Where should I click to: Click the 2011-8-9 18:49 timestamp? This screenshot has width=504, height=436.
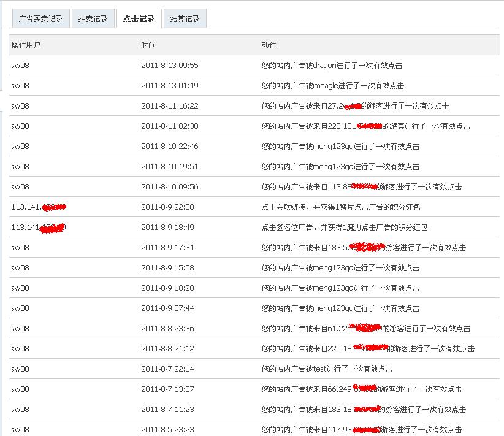click(166, 227)
